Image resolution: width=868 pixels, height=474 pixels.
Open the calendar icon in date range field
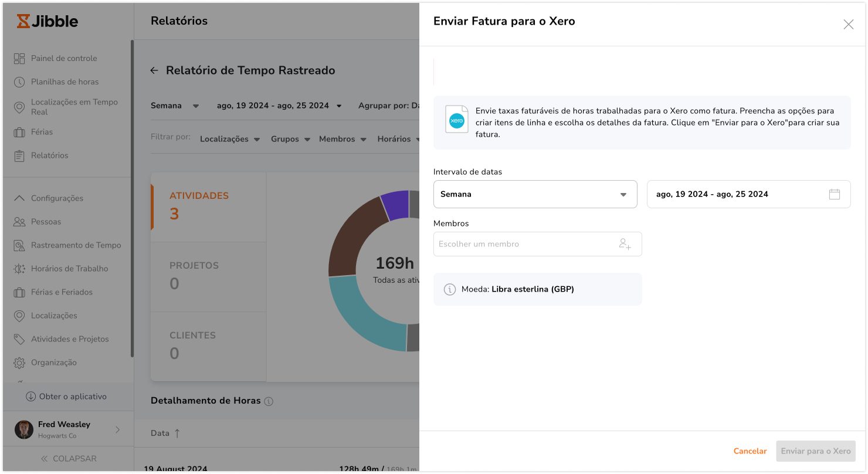(835, 194)
